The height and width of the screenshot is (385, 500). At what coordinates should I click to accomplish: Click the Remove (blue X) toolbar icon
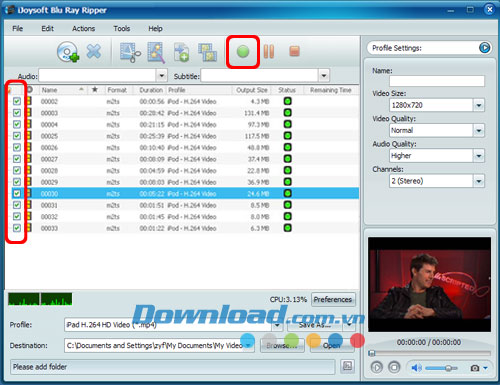point(94,51)
